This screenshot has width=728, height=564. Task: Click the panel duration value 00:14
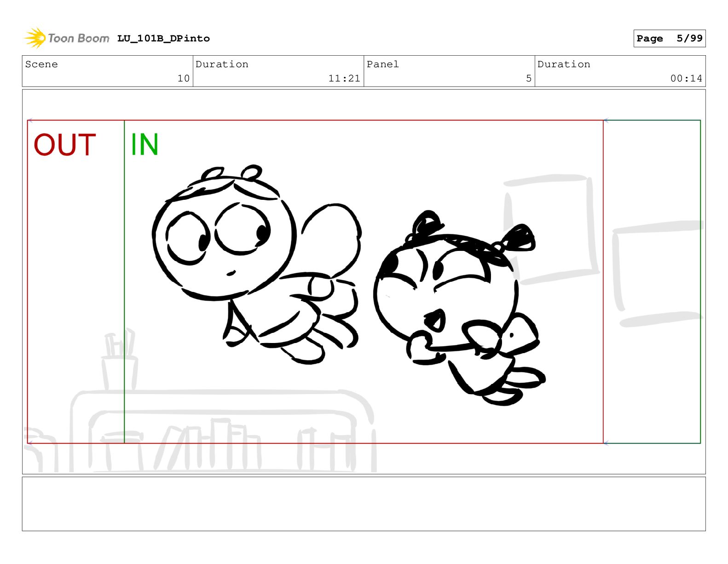[x=686, y=78]
